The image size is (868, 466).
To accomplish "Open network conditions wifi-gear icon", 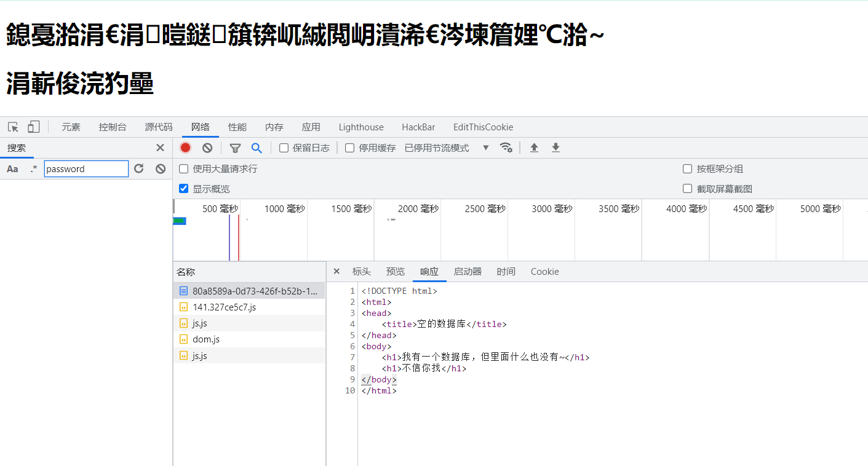I will [x=506, y=148].
